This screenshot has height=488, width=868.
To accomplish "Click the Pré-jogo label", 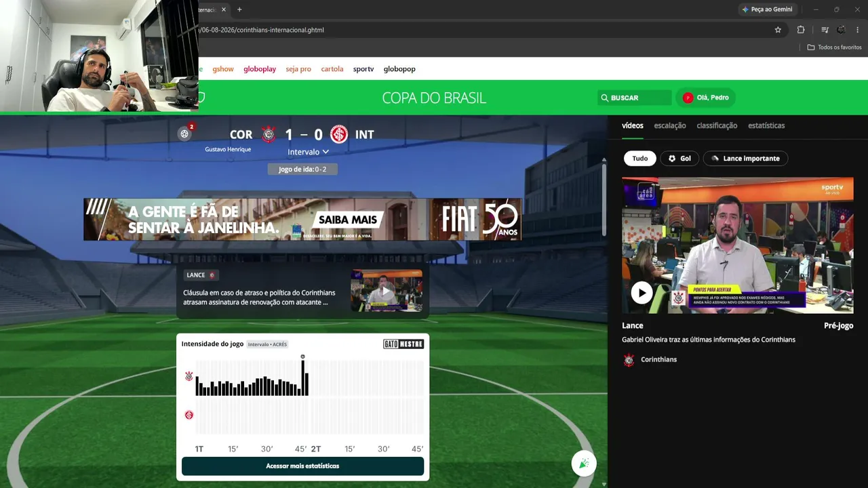I will pos(838,326).
